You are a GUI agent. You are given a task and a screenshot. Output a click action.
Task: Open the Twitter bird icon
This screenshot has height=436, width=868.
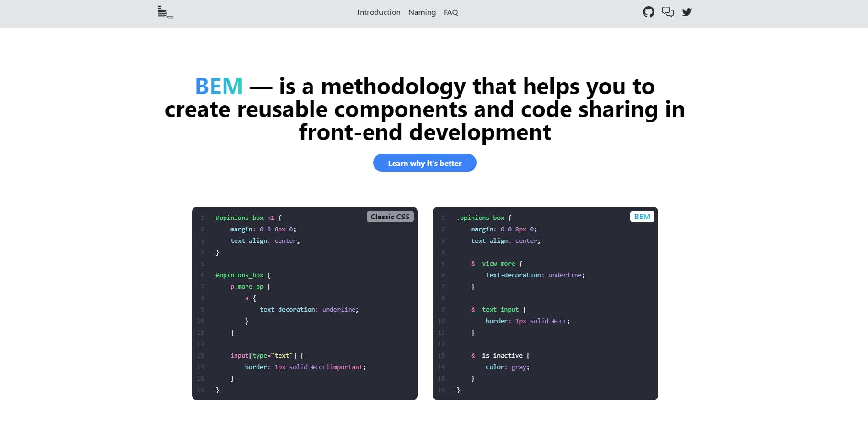(686, 12)
